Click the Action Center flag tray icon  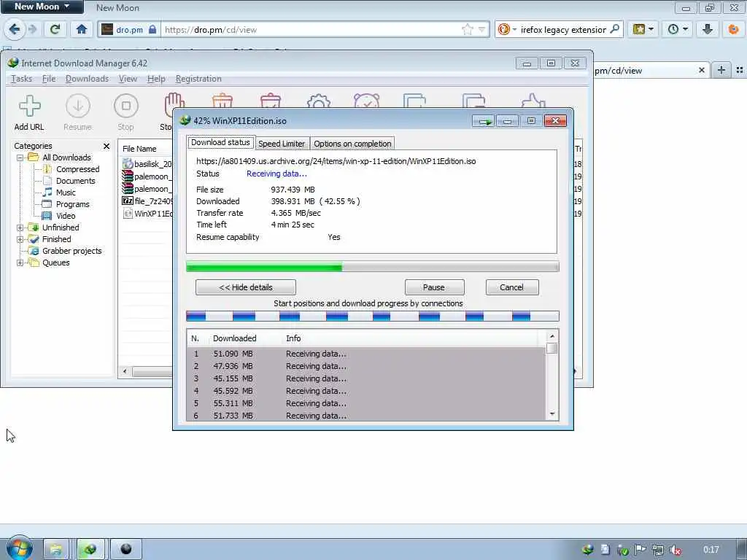point(640,550)
